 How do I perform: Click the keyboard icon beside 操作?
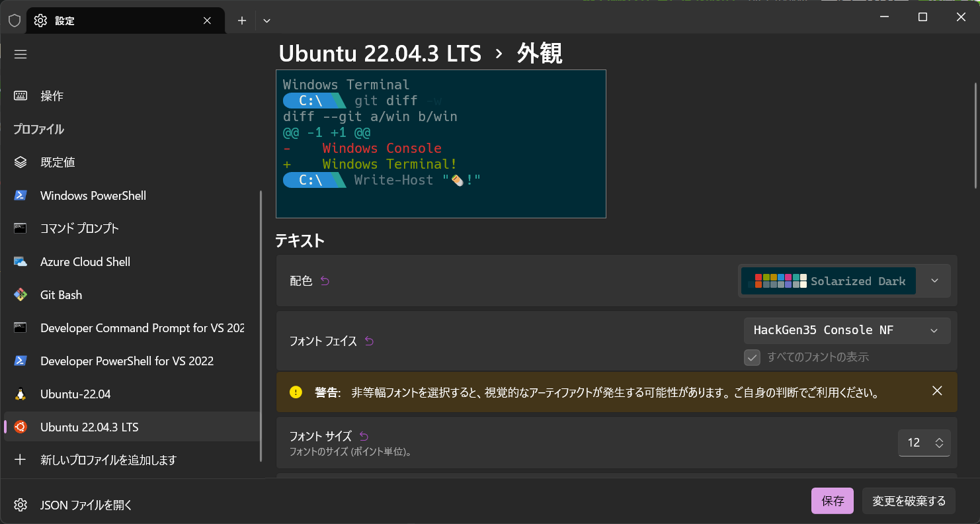point(20,96)
